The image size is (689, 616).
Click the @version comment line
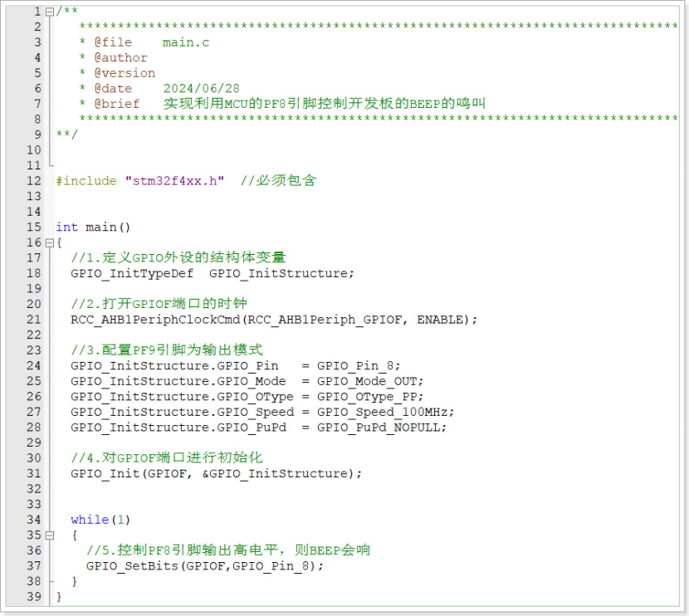click(x=117, y=73)
